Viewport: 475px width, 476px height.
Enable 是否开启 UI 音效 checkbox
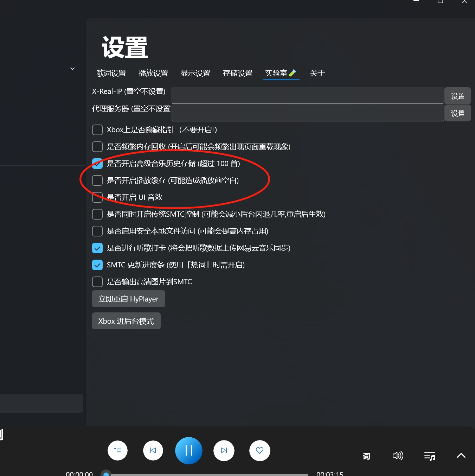[97, 197]
